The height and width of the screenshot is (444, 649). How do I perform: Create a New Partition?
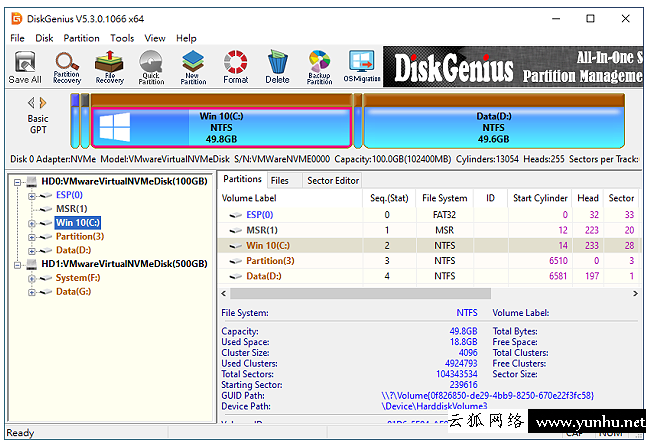[x=193, y=67]
